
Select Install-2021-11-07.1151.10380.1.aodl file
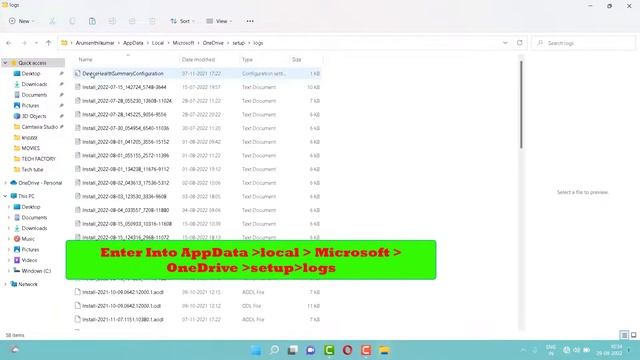[x=197, y=320]
